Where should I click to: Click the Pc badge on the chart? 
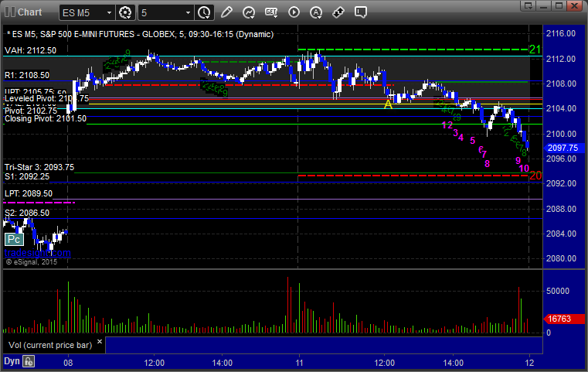pyautogui.click(x=14, y=239)
